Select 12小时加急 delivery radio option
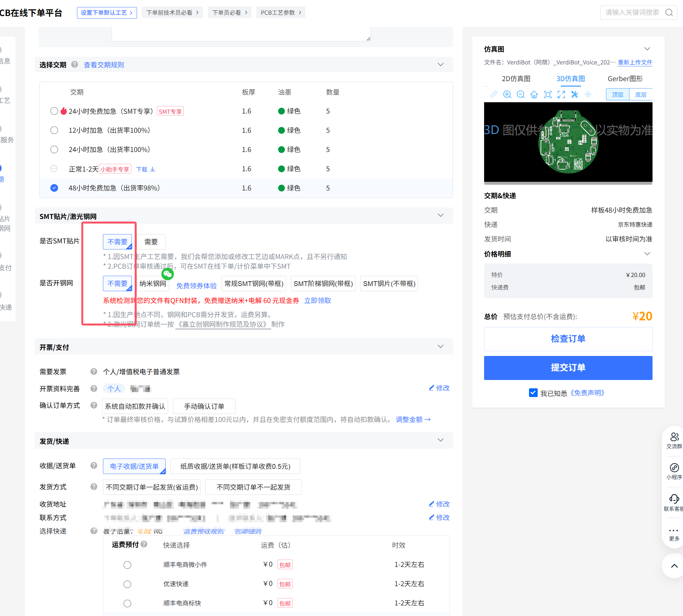This screenshot has height=616, width=683. point(54,130)
